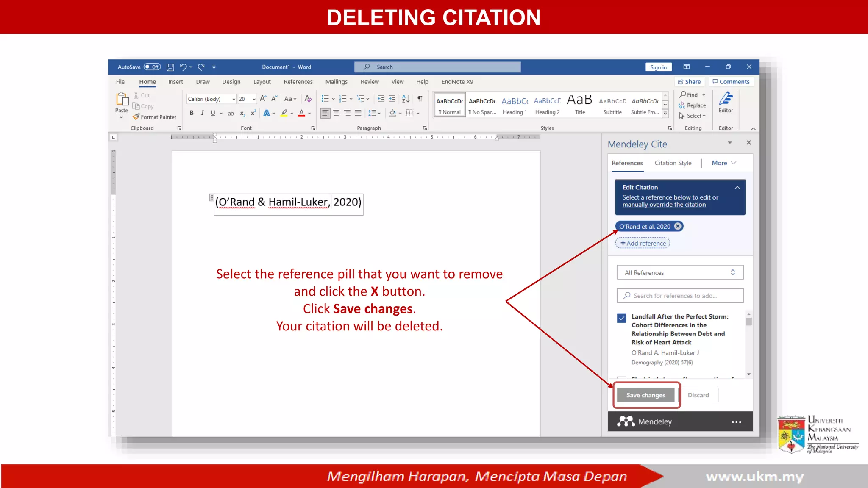This screenshot has height=488, width=868.
Task: Click Search for references input
Action: pyautogui.click(x=680, y=296)
